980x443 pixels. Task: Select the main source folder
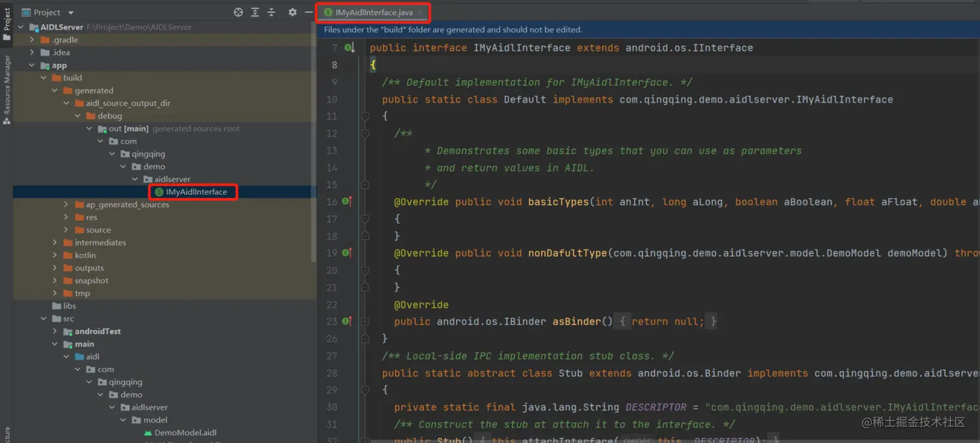[x=78, y=344]
